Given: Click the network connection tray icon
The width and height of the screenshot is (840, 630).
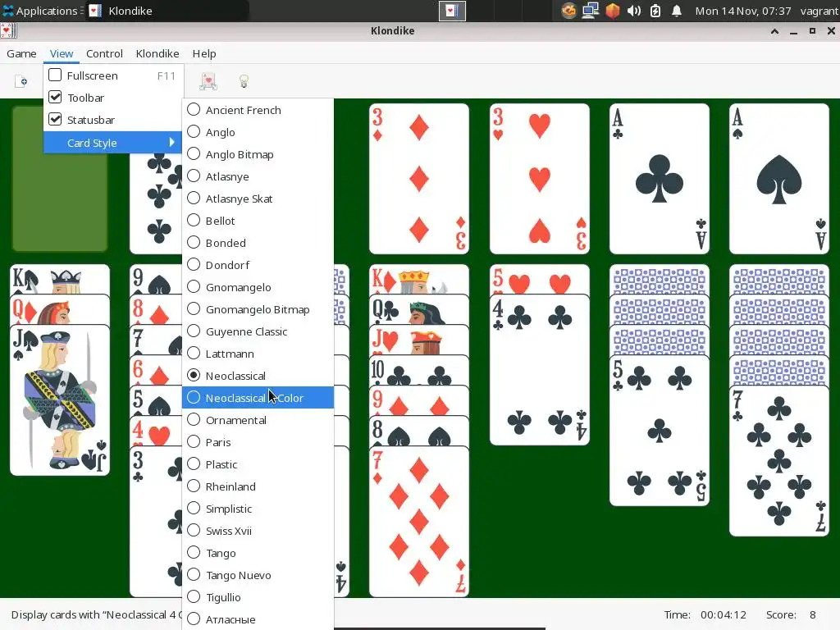Looking at the screenshot, I should (591, 11).
